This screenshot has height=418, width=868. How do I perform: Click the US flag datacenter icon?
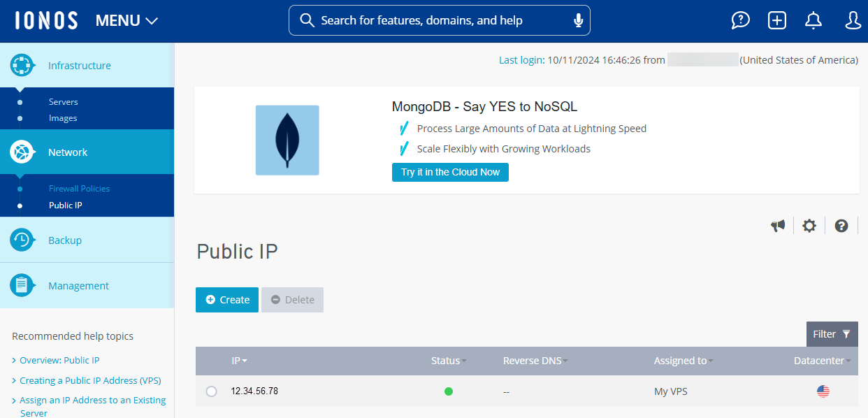(823, 391)
